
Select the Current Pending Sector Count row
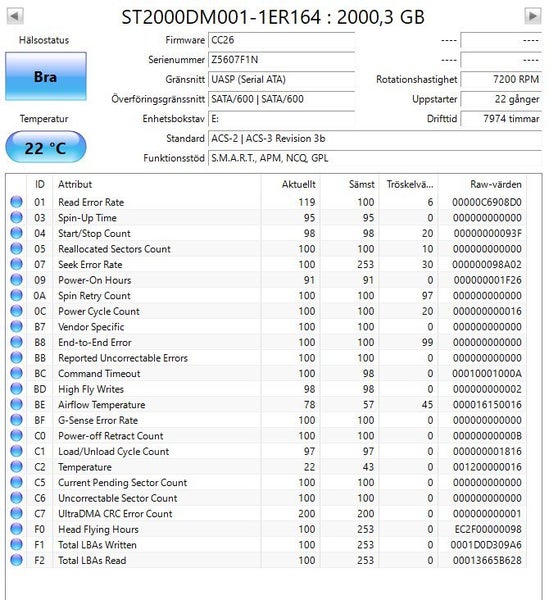tap(266, 483)
